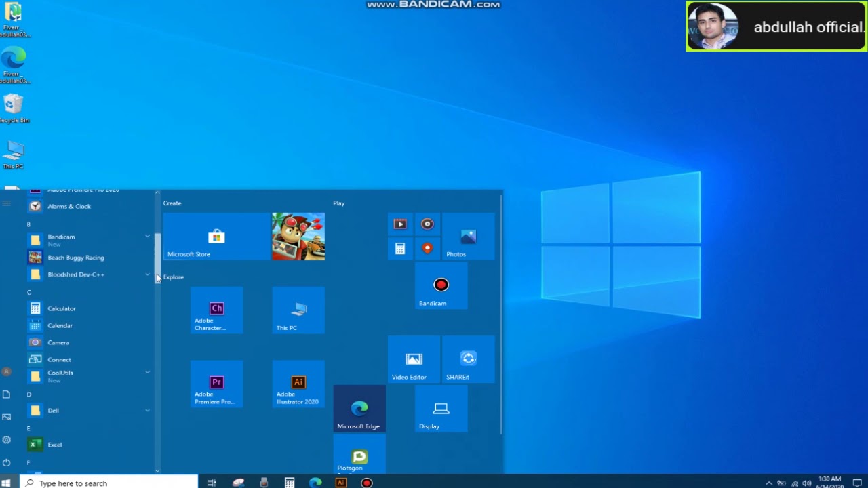Open the Photos tile
Image resolution: width=868 pixels, height=488 pixels.
469,237
